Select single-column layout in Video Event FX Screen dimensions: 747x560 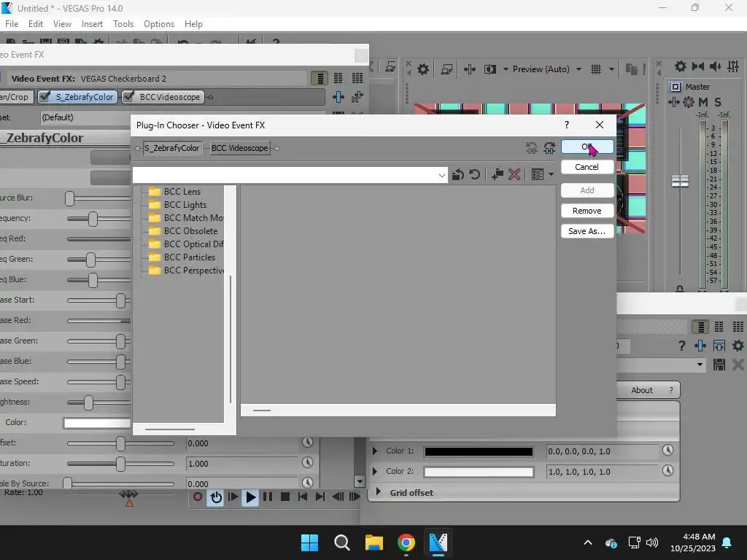pos(320,78)
